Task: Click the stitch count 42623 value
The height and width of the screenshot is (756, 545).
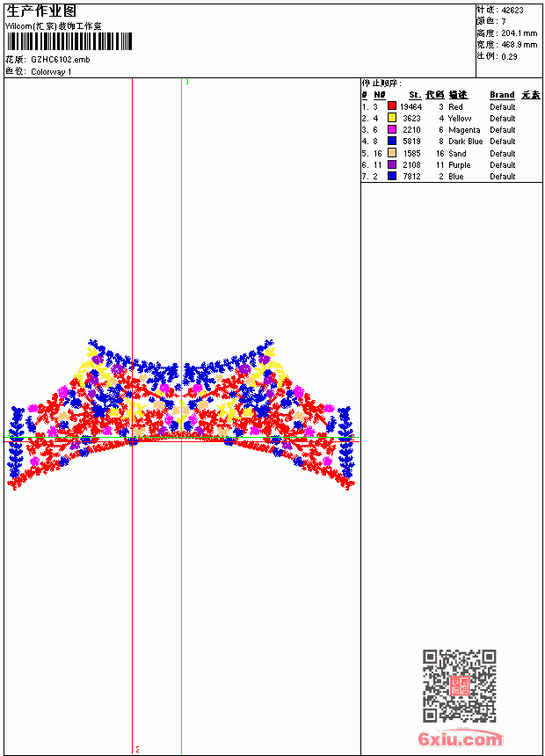Action: tap(512, 11)
